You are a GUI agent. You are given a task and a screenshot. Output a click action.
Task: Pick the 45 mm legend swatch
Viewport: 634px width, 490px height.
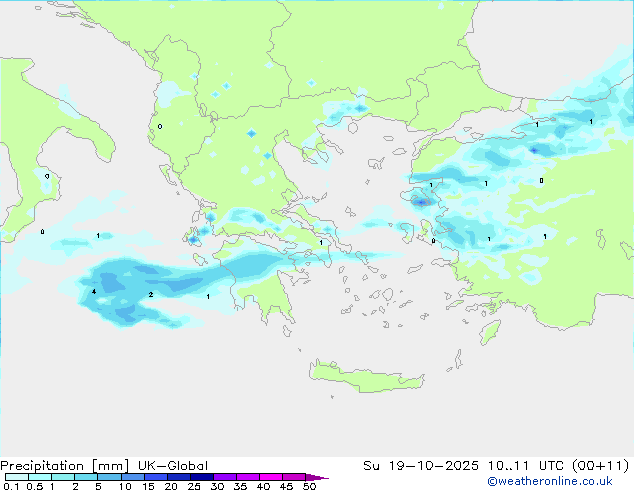pos(294,477)
